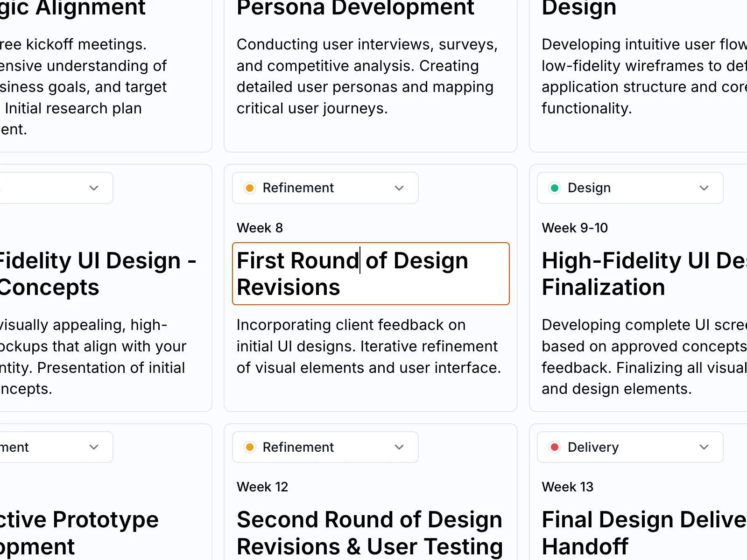Open the partially hidden left dropdown in middle row
The height and width of the screenshot is (560, 747).
coord(94,188)
